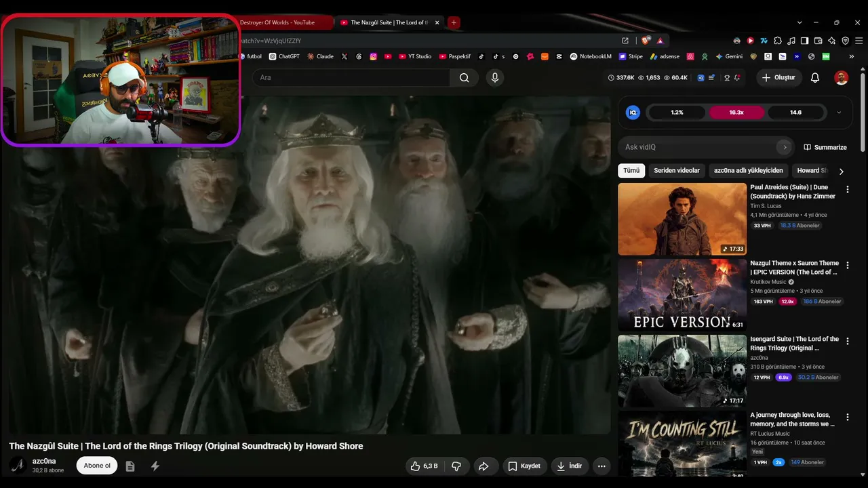Click the vidIQ logo icon in sidebar
The image size is (868, 488).
(x=633, y=113)
